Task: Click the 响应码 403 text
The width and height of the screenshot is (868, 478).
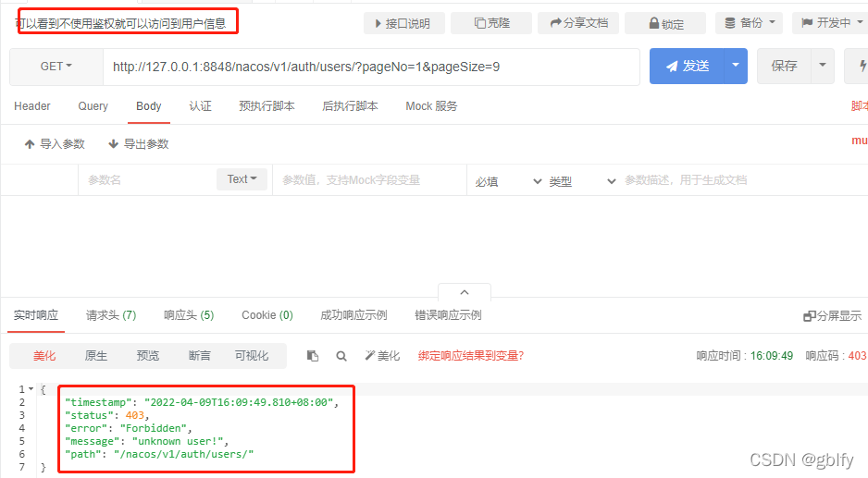Action: pos(836,356)
